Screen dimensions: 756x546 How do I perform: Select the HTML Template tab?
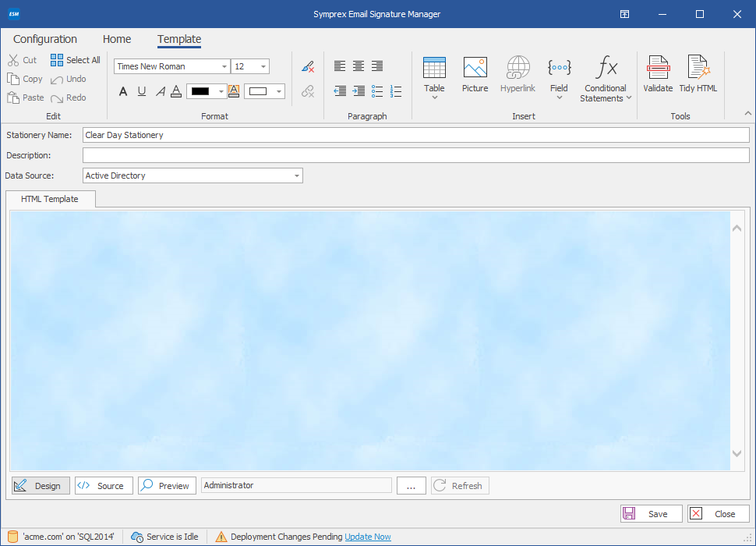(x=50, y=199)
